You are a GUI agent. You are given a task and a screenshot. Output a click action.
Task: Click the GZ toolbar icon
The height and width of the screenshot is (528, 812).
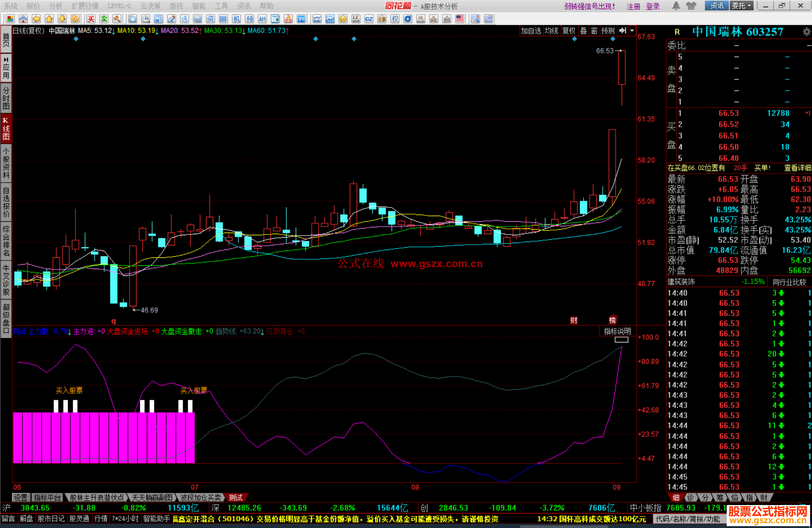pos(369,19)
